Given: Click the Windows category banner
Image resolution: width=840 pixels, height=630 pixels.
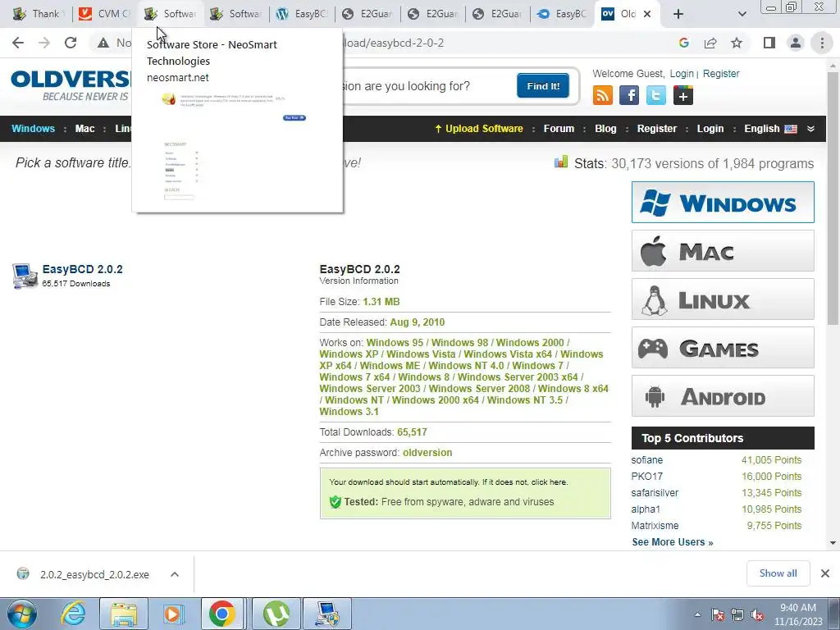Looking at the screenshot, I should pyautogui.click(x=723, y=202).
